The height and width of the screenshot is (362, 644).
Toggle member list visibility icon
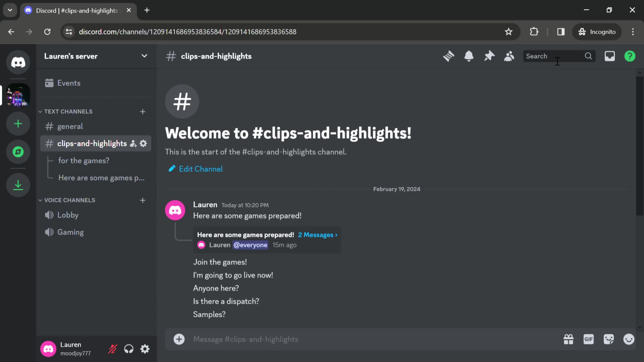(509, 56)
